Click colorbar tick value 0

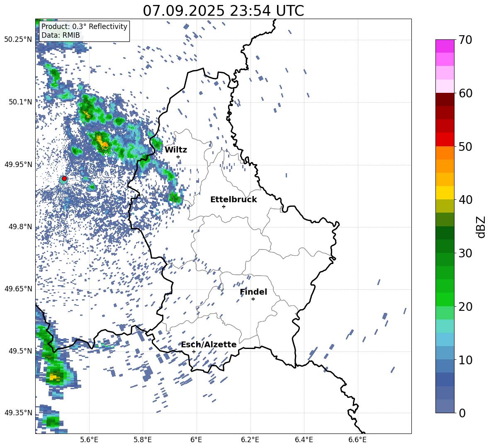click(462, 413)
